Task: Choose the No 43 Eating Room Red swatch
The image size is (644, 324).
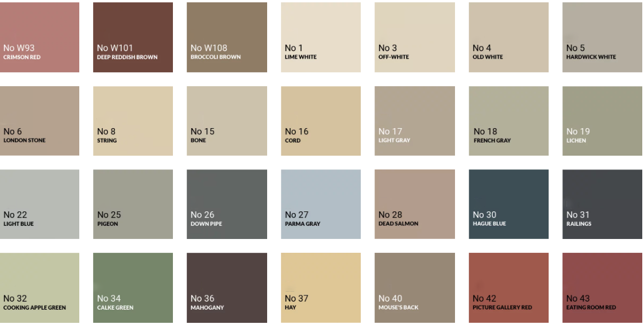Action: 602,288
